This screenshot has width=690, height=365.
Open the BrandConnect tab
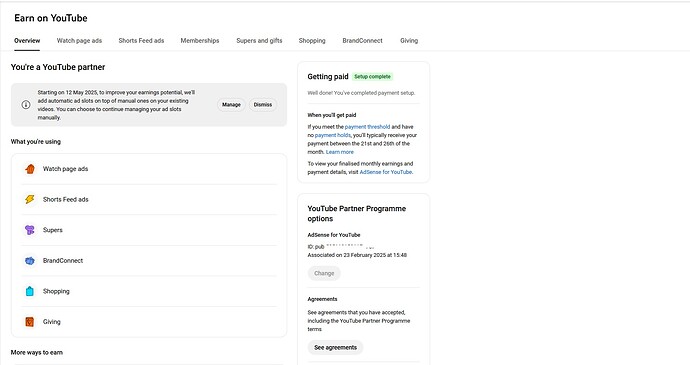tap(363, 41)
